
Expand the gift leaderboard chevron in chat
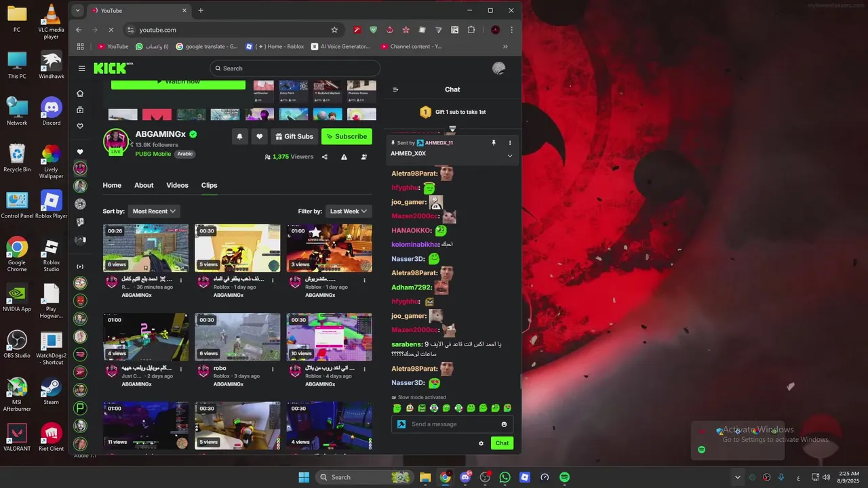452,129
